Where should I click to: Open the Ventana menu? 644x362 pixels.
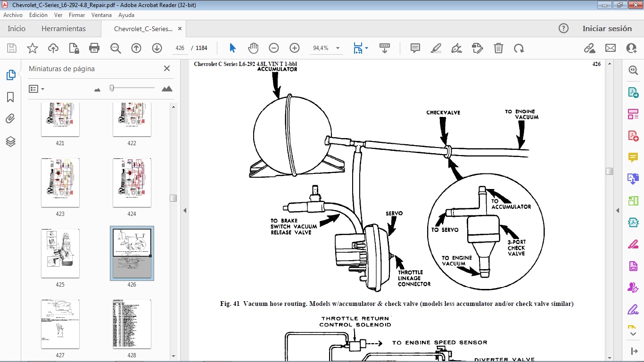[x=101, y=15]
